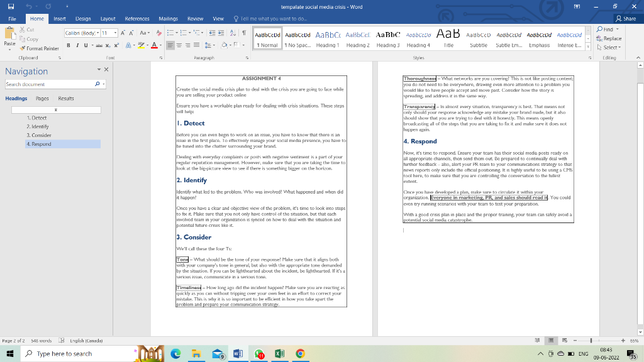Switch to the Design ribbon tab
Screen dimensions: 644x362
pos(83,18)
